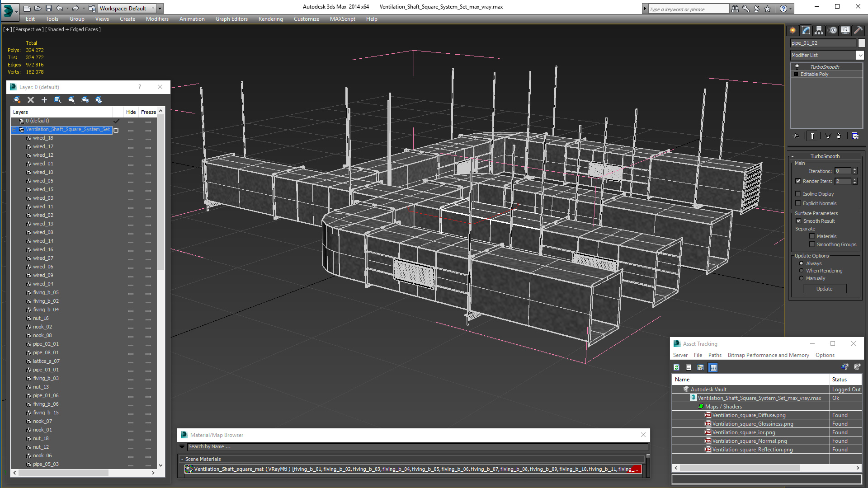The width and height of the screenshot is (868, 488).
Task: Click the Select Highlighted Objects and Layers icon
Action: [x=58, y=100]
